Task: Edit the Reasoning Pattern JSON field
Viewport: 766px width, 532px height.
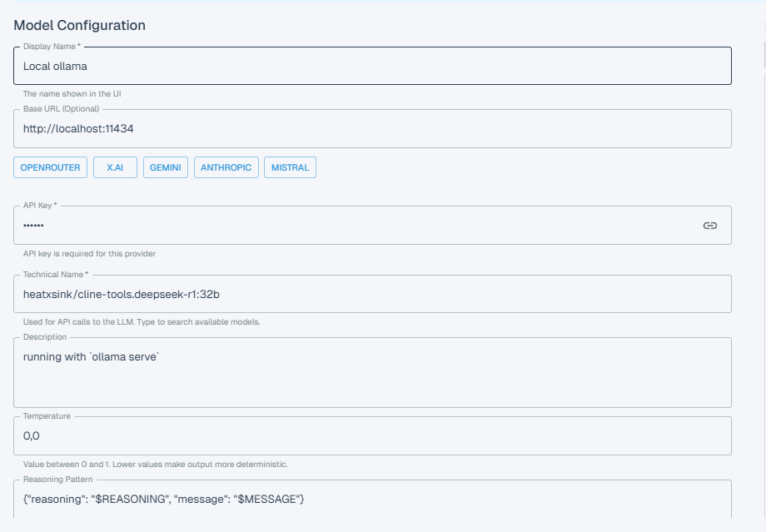Action: (371, 499)
